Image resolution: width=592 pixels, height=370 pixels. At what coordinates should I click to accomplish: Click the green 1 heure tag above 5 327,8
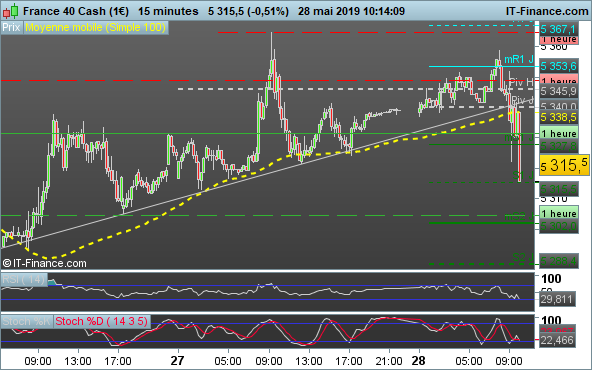point(559,133)
